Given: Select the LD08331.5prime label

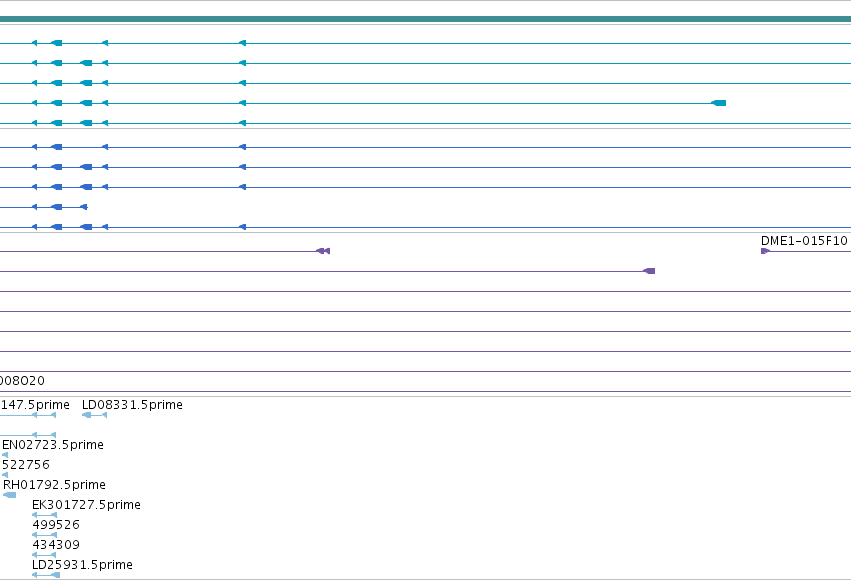Looking at the screenshot, I should click(132, 405).
